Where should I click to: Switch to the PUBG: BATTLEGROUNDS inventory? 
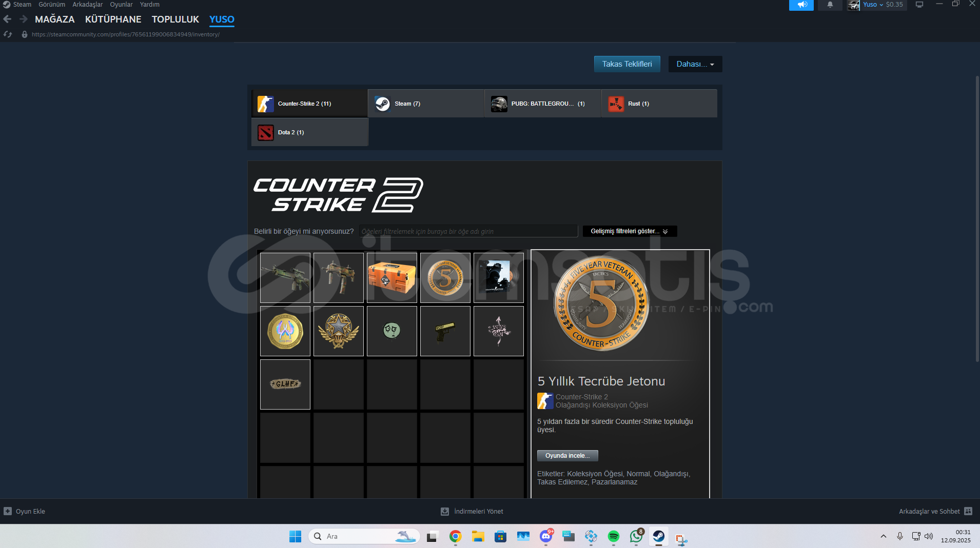[543, 104]
